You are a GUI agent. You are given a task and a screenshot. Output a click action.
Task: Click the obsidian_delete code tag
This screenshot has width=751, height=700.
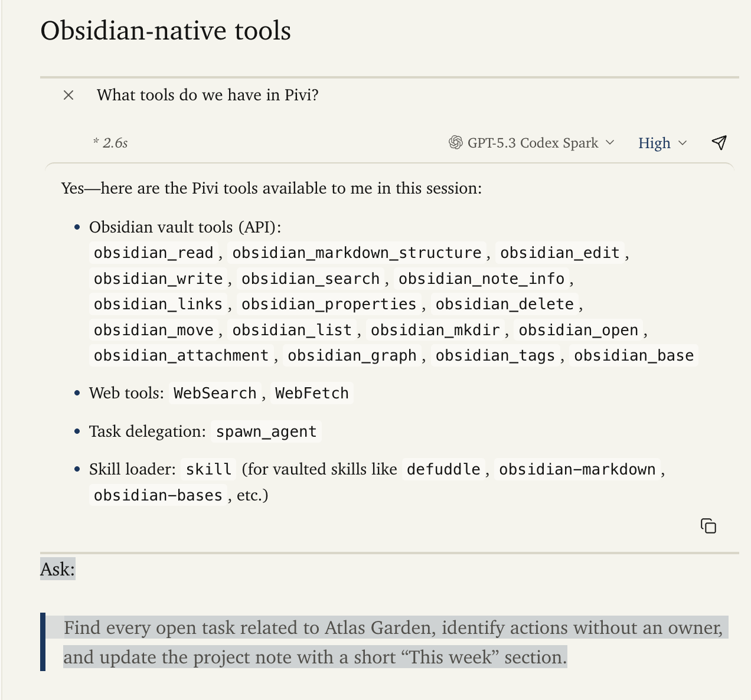504,304
